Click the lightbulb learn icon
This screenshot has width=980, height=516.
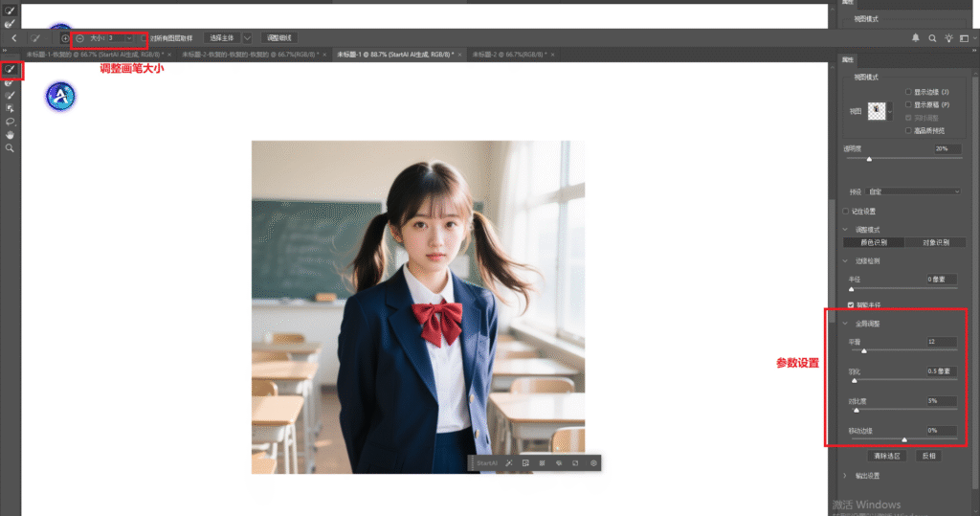[948, 38]
